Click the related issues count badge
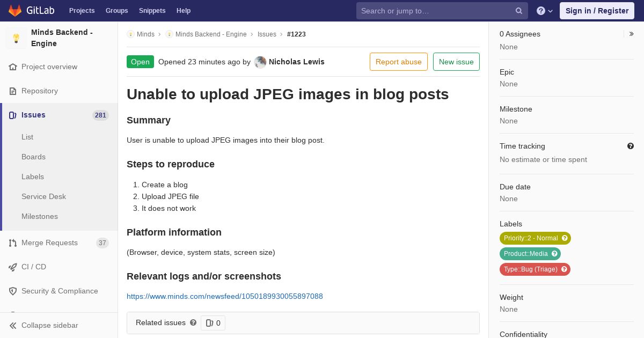 [x=213, y=323]
